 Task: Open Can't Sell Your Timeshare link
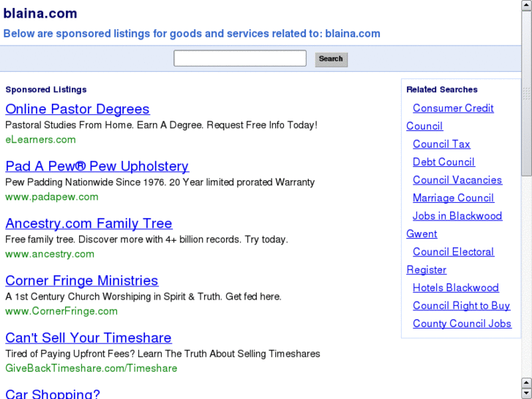(x=89, y=338)
